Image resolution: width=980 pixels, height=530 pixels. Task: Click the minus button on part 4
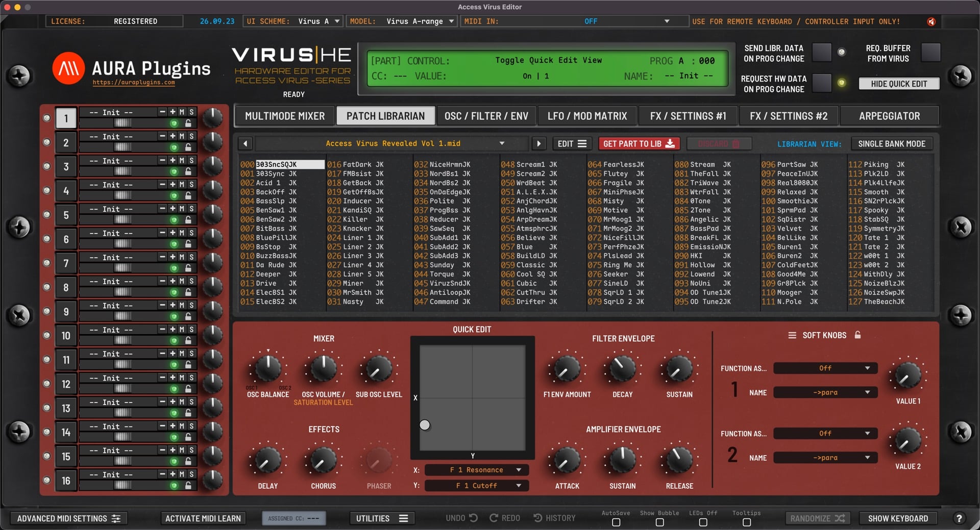tap(162, 184)
